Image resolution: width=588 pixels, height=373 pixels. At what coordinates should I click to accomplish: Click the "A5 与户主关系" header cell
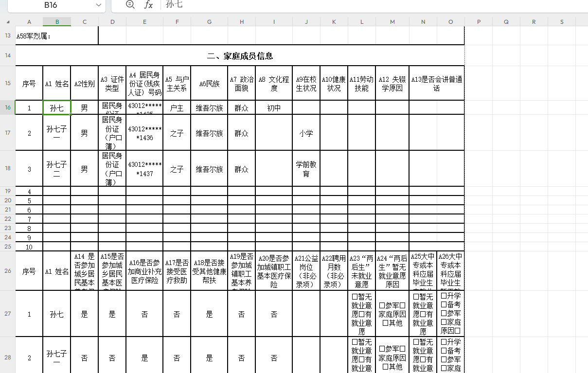click(x=177, y=83)
